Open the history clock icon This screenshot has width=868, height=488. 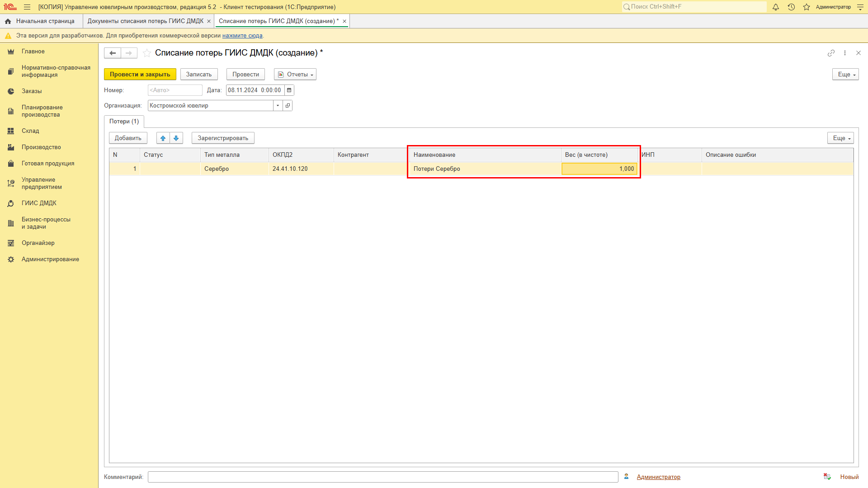click(x=791, y=7)
